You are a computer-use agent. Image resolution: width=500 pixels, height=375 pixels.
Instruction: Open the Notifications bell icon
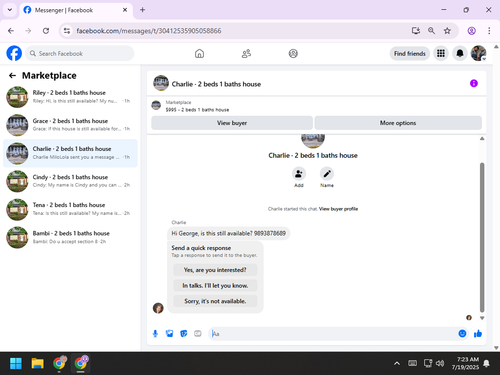click(460, 53)
